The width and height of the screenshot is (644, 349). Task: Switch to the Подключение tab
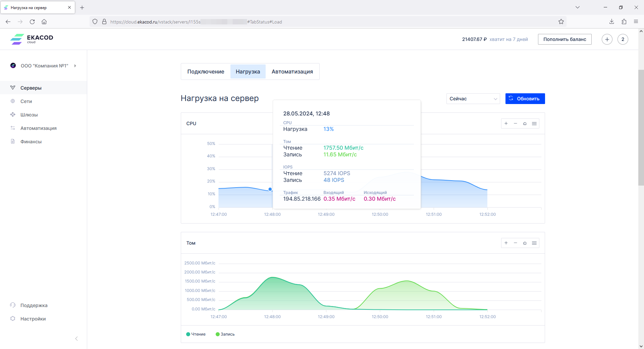coord(206,71)
